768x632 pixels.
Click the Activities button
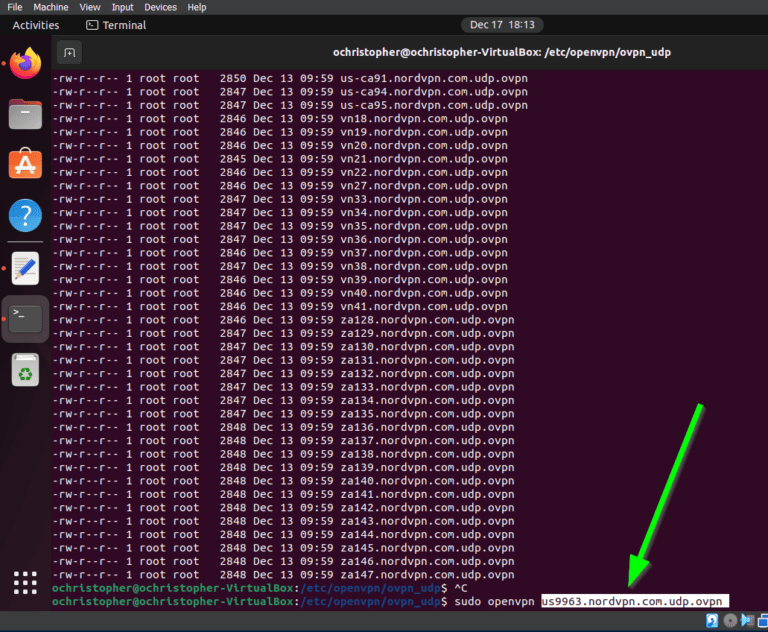[36, 25]
